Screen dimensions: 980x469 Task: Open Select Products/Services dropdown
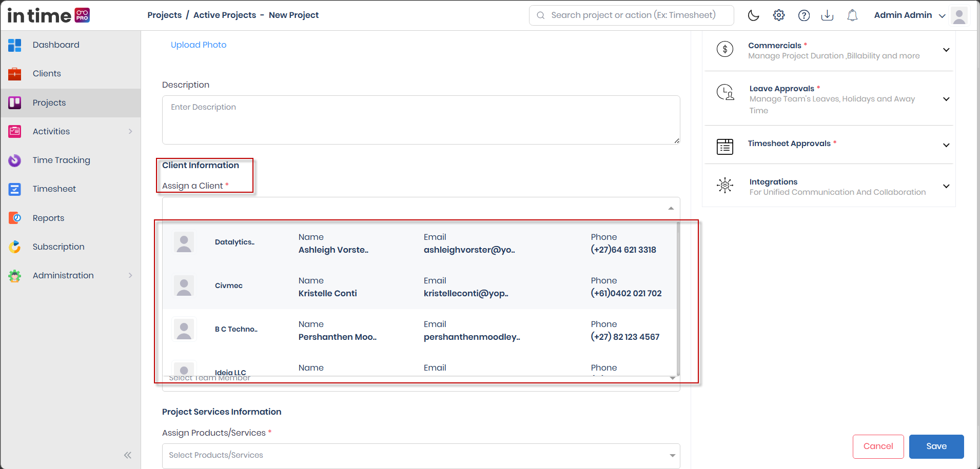[421, 455]
